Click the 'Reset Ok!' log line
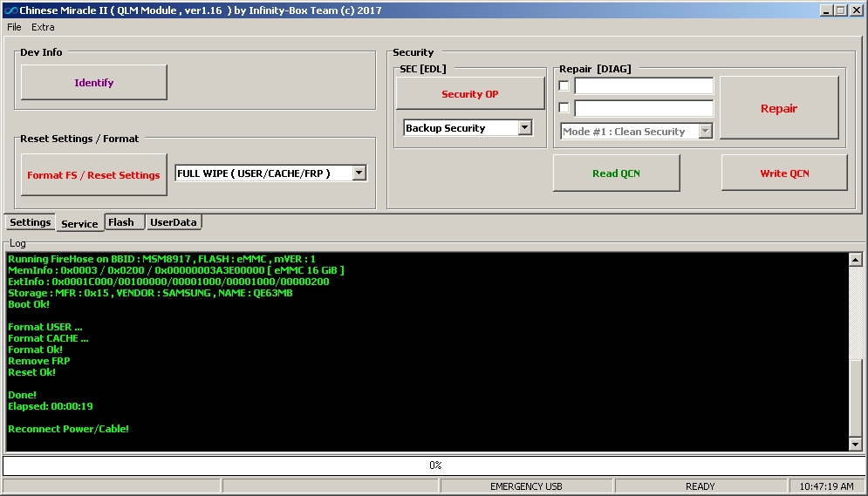The height and width of the screenshot is (496, 868). (x=31, y=372)
